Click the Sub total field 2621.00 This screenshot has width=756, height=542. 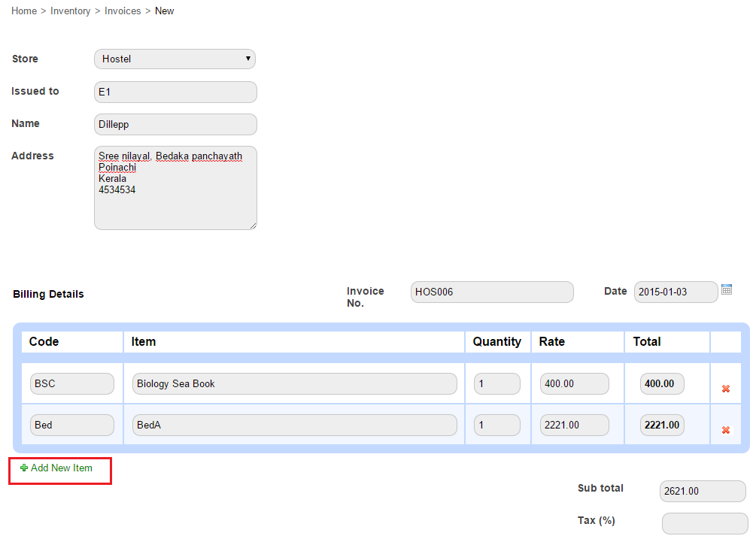click(x=703, y=491)
